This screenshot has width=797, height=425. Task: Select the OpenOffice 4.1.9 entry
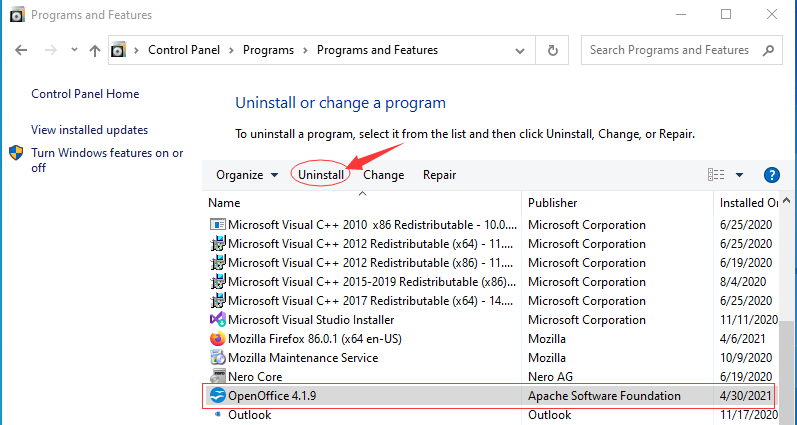[272, 396]
